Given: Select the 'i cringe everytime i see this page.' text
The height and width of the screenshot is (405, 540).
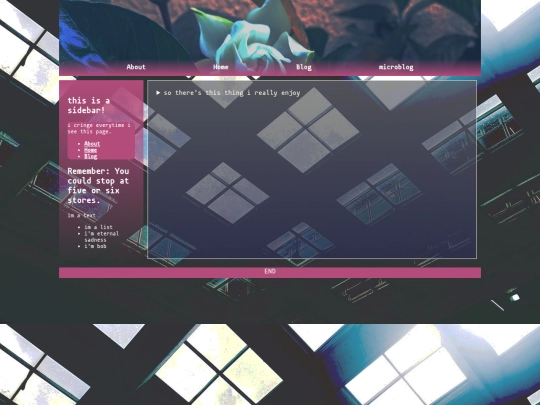Looking at the screenshot, I should tap(99, 128).
